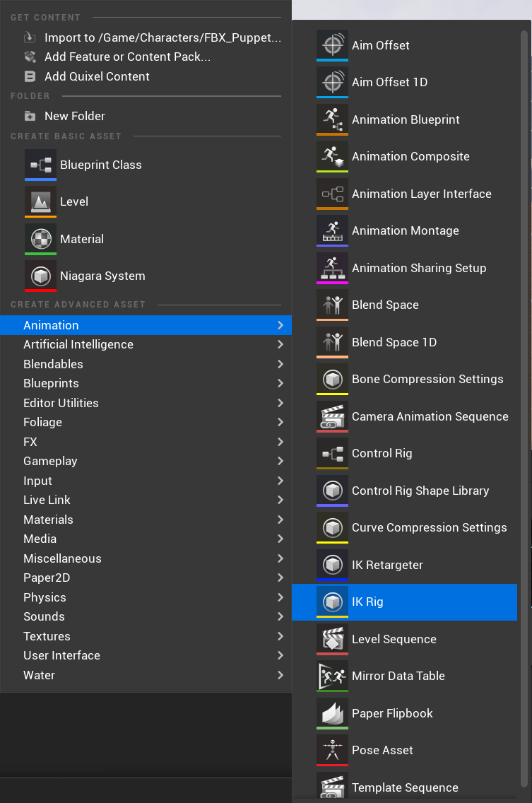532x803 pixels.
Task: Click the Level Sequence clapperboard icon
Action: pos(332,638)
